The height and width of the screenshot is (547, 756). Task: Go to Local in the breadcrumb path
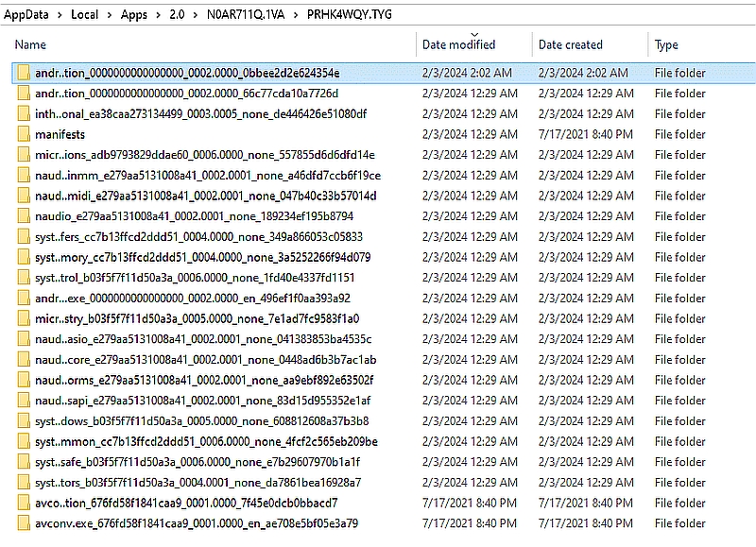pos(84,14)
